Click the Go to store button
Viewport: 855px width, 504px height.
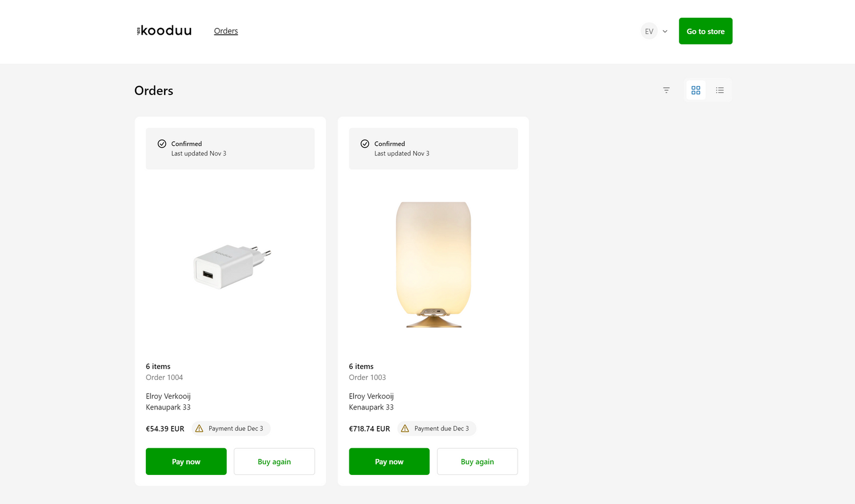tap(705, 31)
